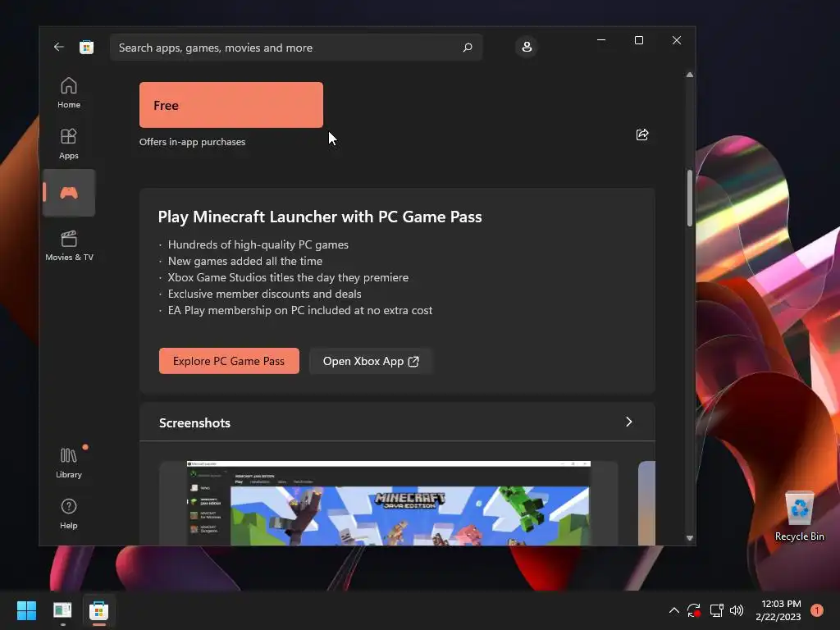Click the Play Minecraft Launcher with PC Game Pass heading

click(x=320, y=217)
